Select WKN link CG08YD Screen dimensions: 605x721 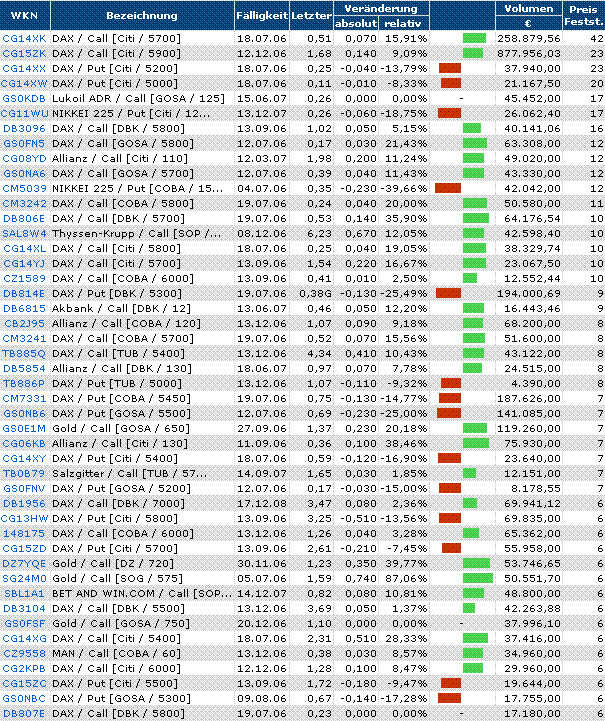click(24, 159)
